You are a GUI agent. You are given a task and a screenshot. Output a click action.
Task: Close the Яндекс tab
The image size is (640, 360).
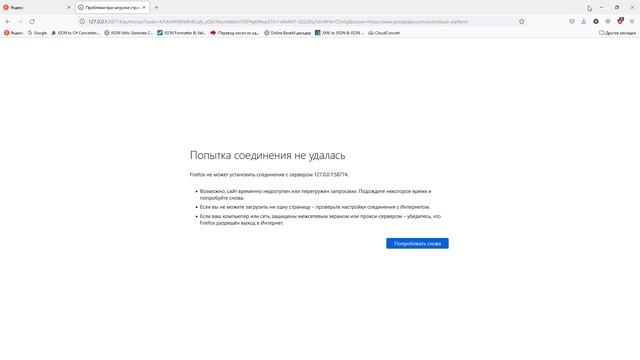click(69, 7)
